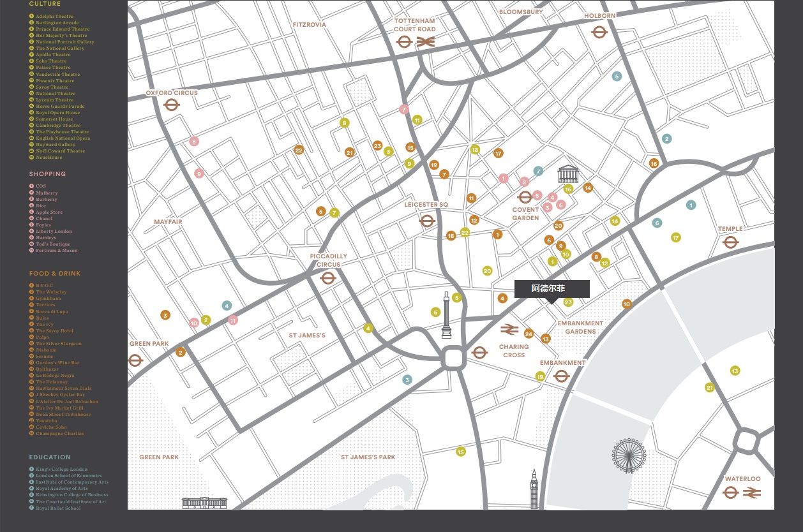
Task: Select the Temple underground roundel
Action: pyautogui.click(x=731, y=242)
